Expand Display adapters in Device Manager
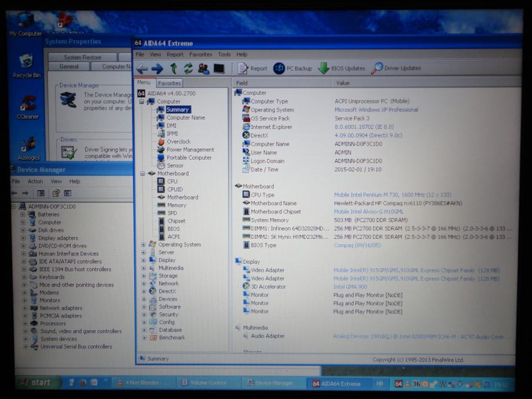This screenshot has height=399, width=532. 23,238
